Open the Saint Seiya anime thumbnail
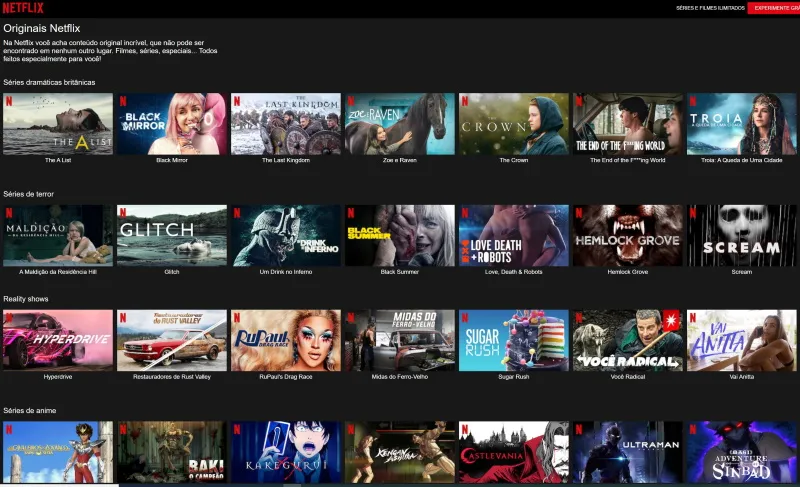Screen dimensions: 800x487 [58, 452]
